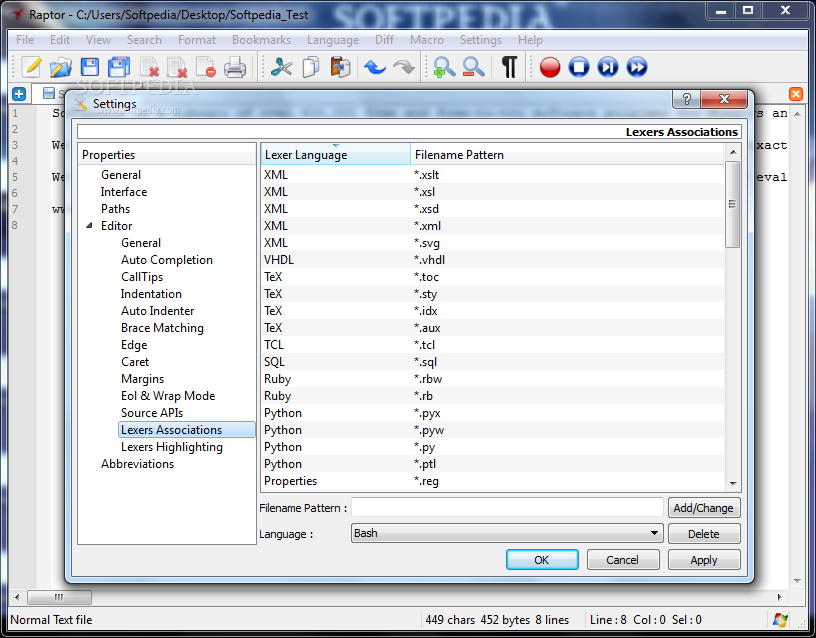Close tab with orange X icon

coord(796,94)
